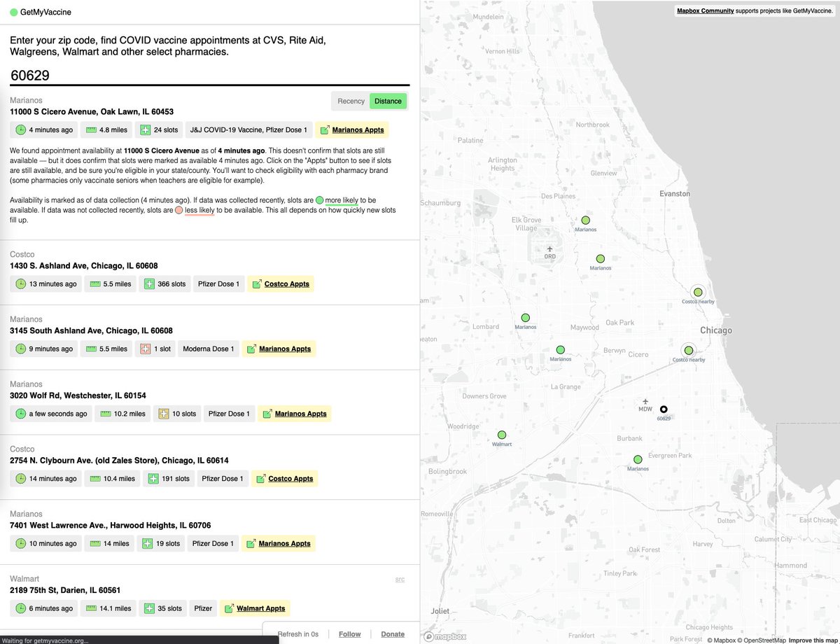Click clock icon next to 9 minutes ago
This screenshot has height=644, width=840.
(21, 349)
